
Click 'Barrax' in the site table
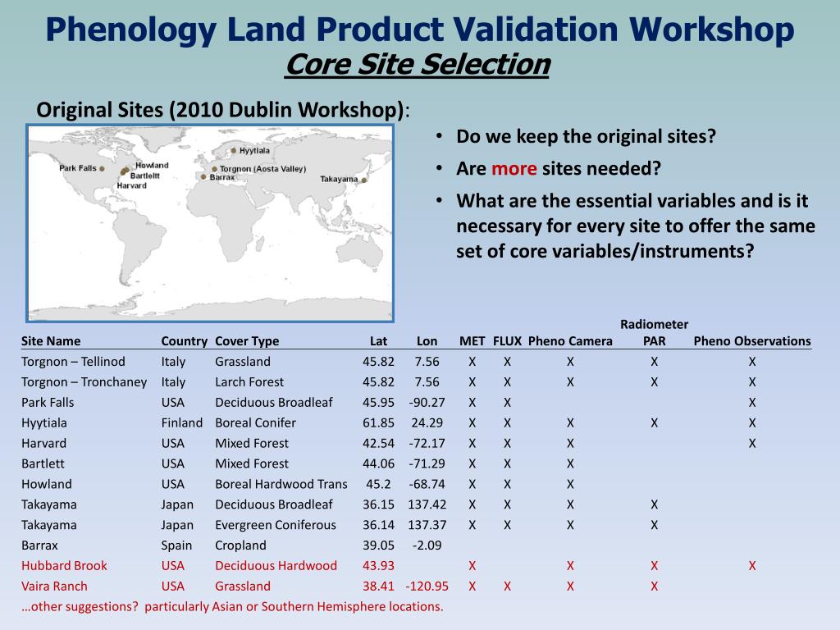point(39,546)
